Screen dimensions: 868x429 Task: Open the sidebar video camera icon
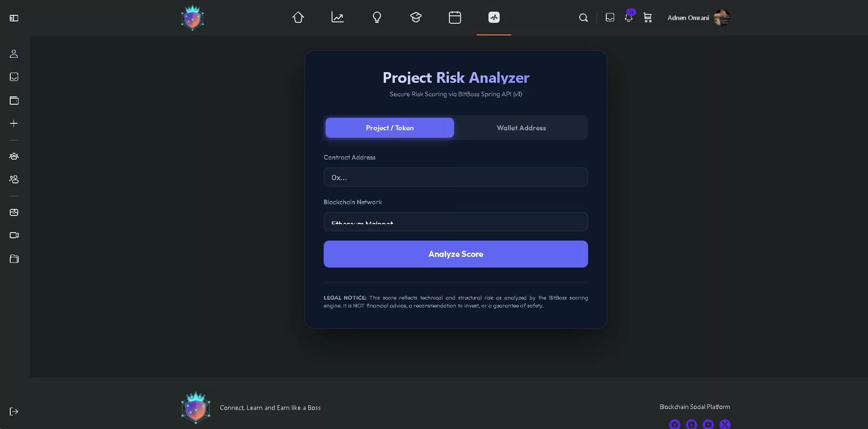pos(14,235)
